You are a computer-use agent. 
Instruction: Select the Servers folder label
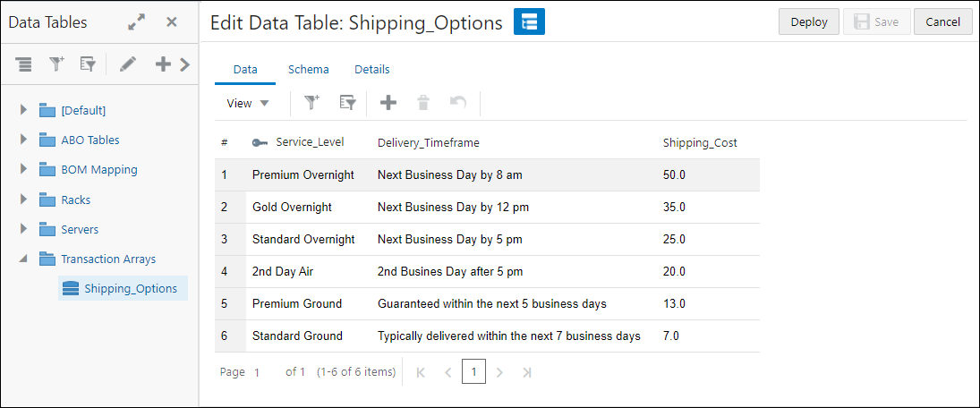pos(80,229)
